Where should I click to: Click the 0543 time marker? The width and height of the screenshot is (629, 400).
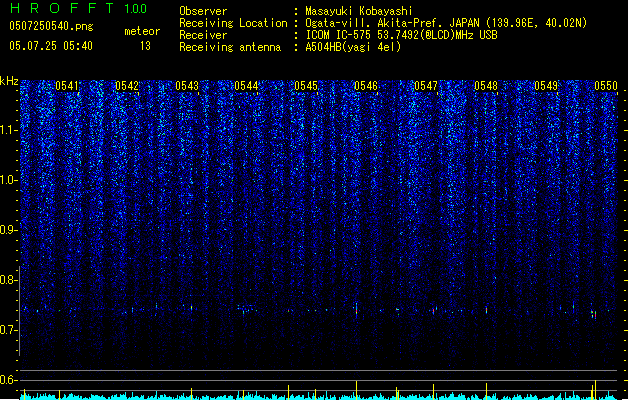(x=187, y=86)
